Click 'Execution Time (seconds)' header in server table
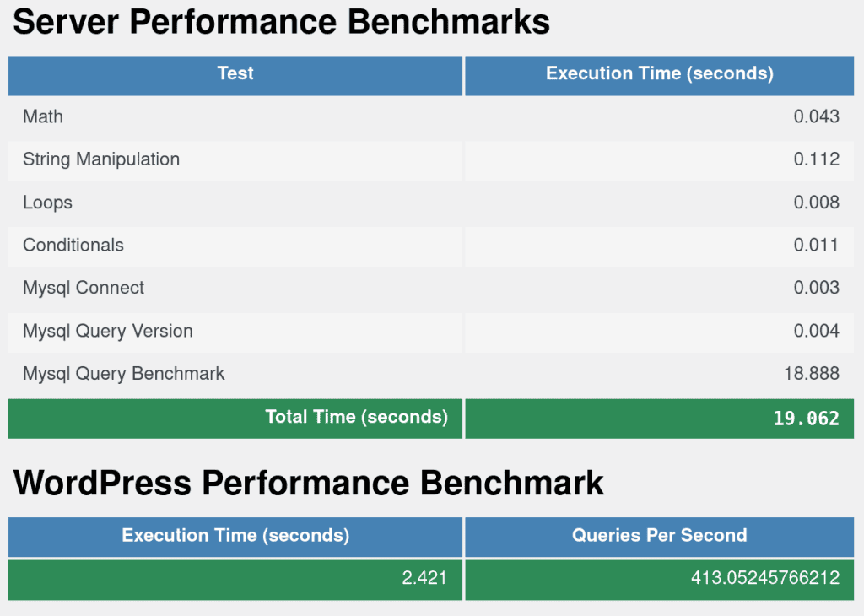Image resolution: width=864 pixels, height=616 pixels. tap(660, 73)
